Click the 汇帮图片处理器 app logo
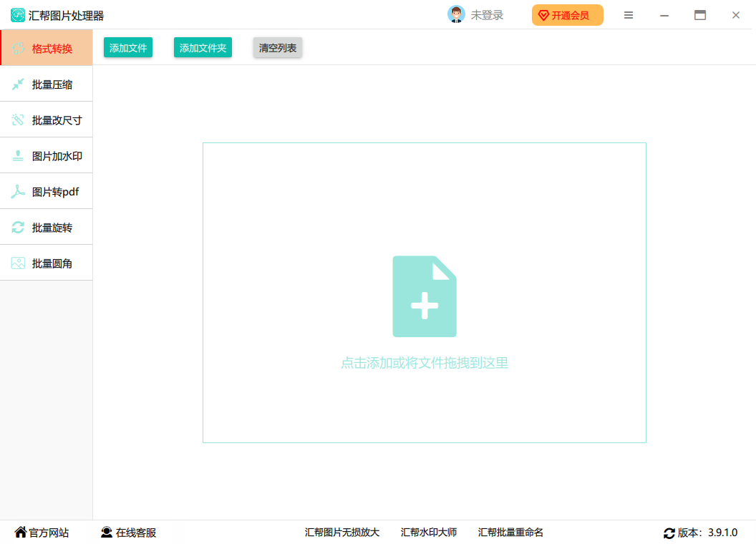This screenshot has height=544, width=756. pyautogui.click(x=18, y=15)
